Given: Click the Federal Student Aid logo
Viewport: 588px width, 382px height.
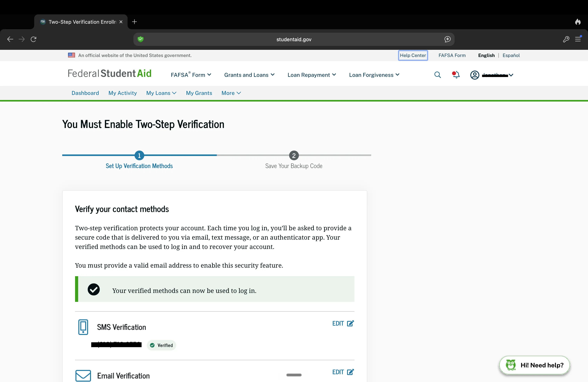Looking at the screenshot, I should (x=109, y=73).
